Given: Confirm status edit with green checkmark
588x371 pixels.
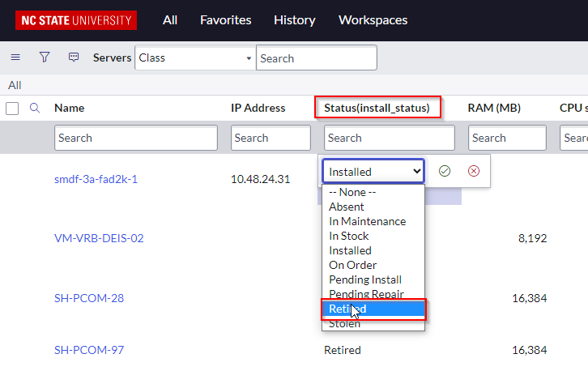Looking at the screenshot, I should tap(444, 171).
